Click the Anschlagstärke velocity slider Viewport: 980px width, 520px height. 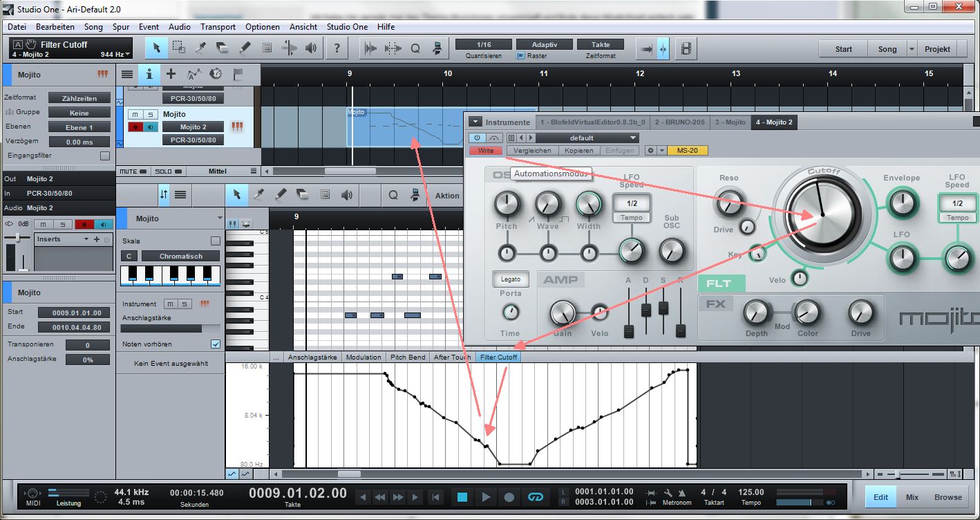171,328
